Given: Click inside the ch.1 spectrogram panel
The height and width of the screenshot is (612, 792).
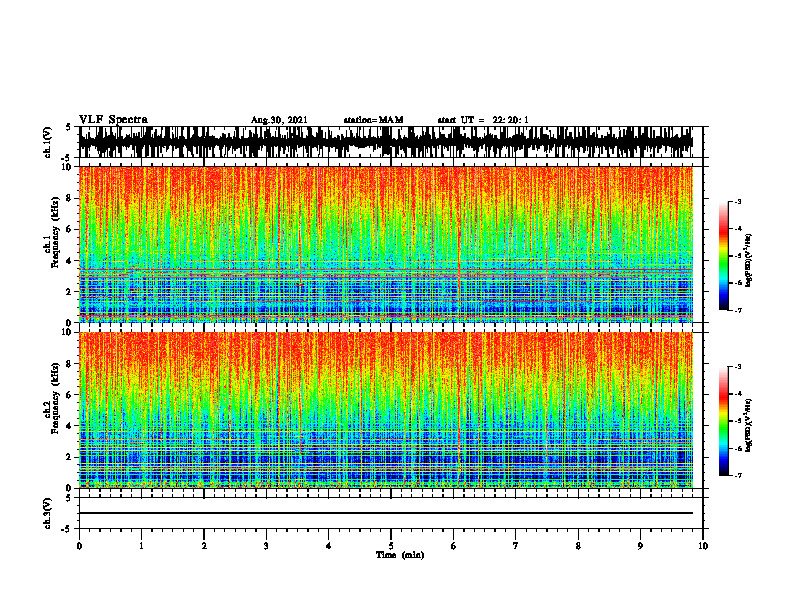Looking at the screenshot, I should 386,244.
